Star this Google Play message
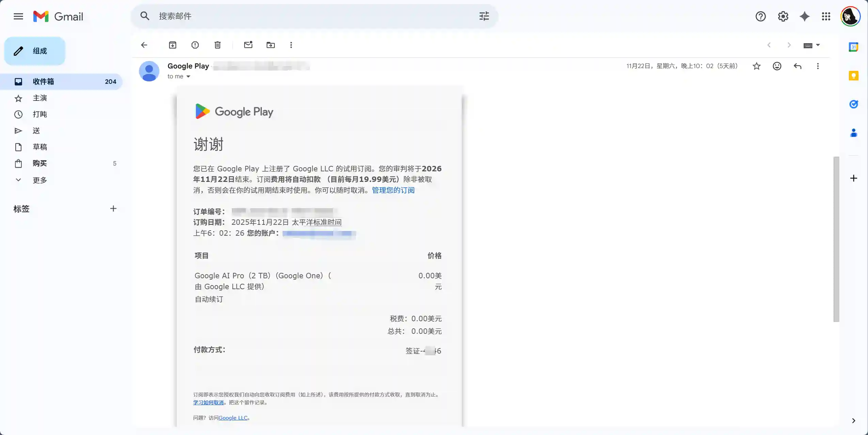This screenshot has height=435, width=868. 757,66
